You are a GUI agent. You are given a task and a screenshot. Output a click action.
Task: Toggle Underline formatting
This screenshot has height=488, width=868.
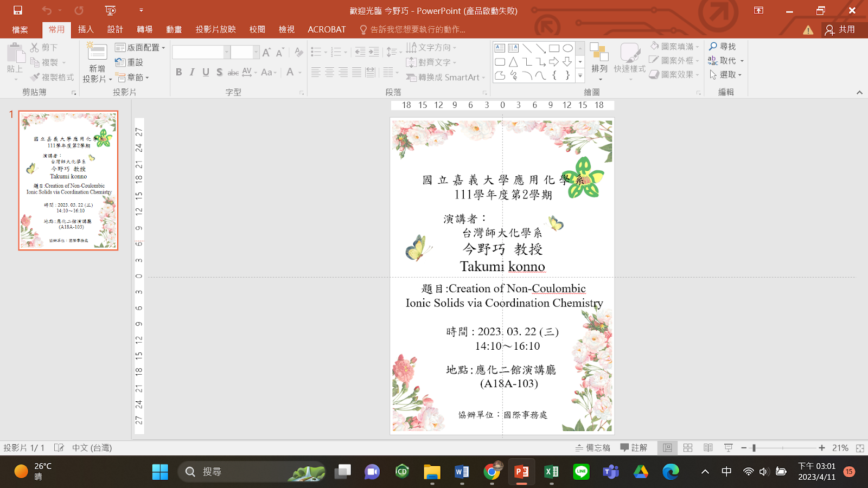coord(206,72)
